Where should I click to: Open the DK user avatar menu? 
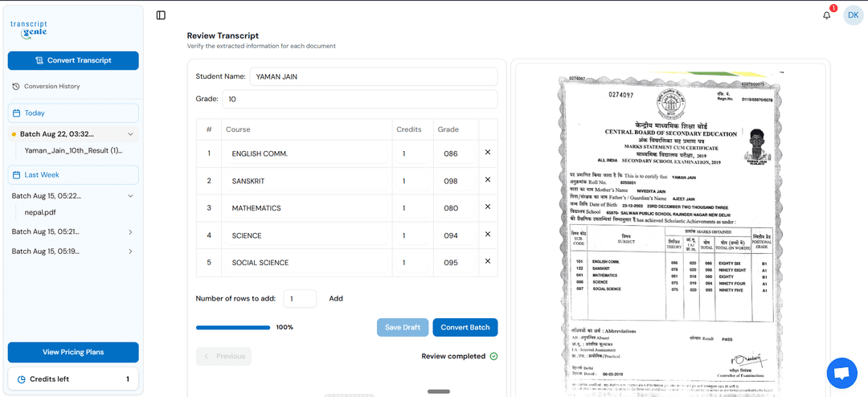[x=853, y=15]
